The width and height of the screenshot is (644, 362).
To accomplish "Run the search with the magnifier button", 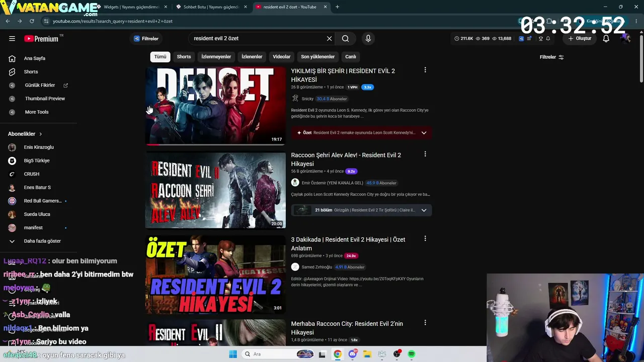I will (x=346, y=39).
